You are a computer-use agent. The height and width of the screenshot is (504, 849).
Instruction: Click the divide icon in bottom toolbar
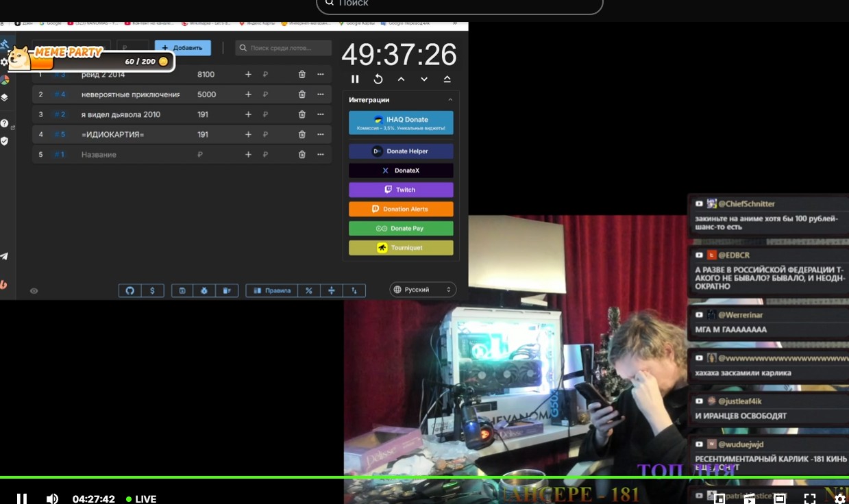(x=332, y=290)
